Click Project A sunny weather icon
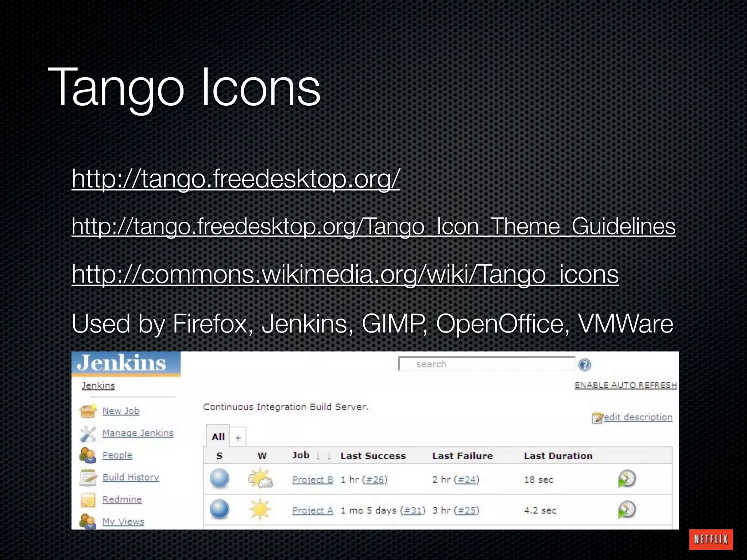This screenshot has width=747, height=560. coord(260,509)
